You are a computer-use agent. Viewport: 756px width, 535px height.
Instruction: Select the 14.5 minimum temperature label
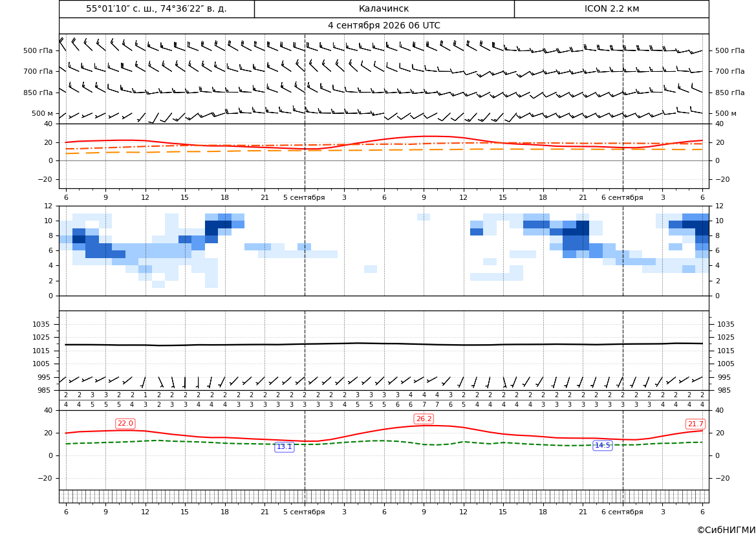pyautogui.click(x=602, y=445)
